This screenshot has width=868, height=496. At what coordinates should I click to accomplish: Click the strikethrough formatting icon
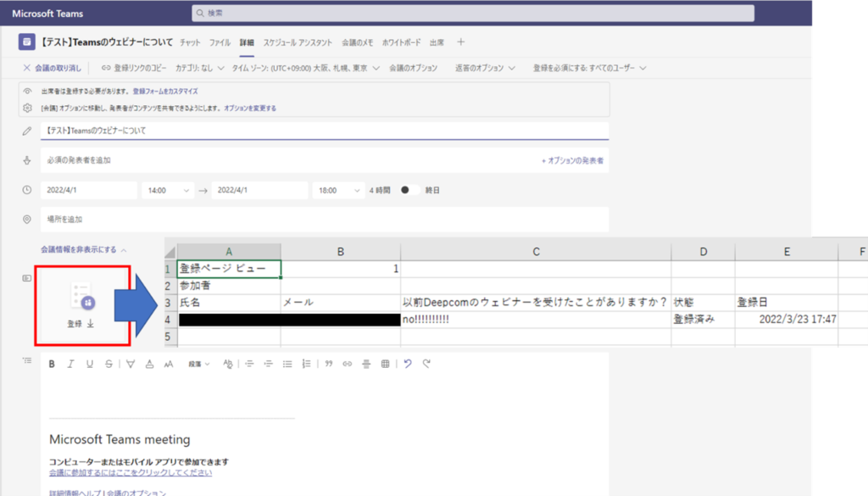(108, 364)
